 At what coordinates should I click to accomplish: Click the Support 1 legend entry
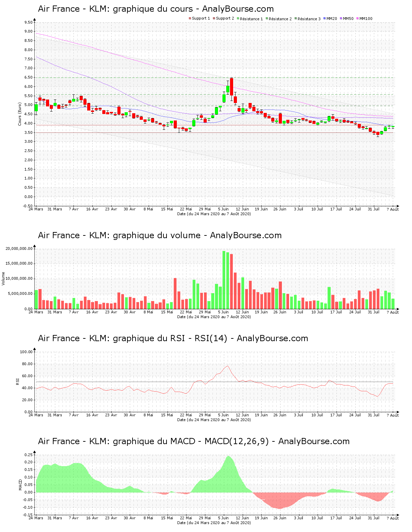(199, 19)
